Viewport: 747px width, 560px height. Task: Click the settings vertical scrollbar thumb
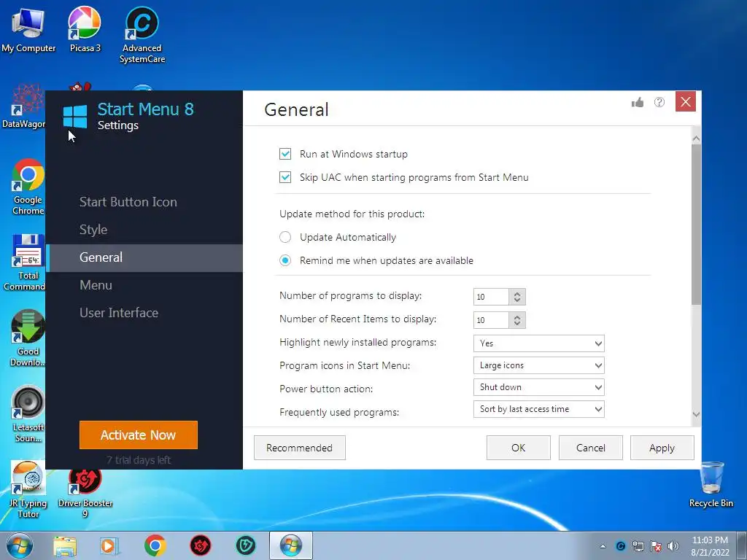click(x=696, y=224)
